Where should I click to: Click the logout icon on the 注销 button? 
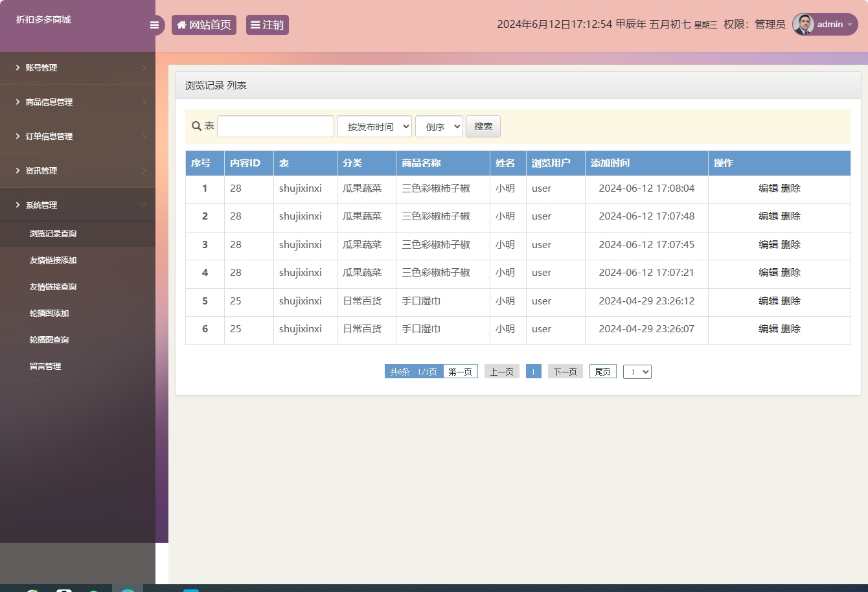click(254, 25)
